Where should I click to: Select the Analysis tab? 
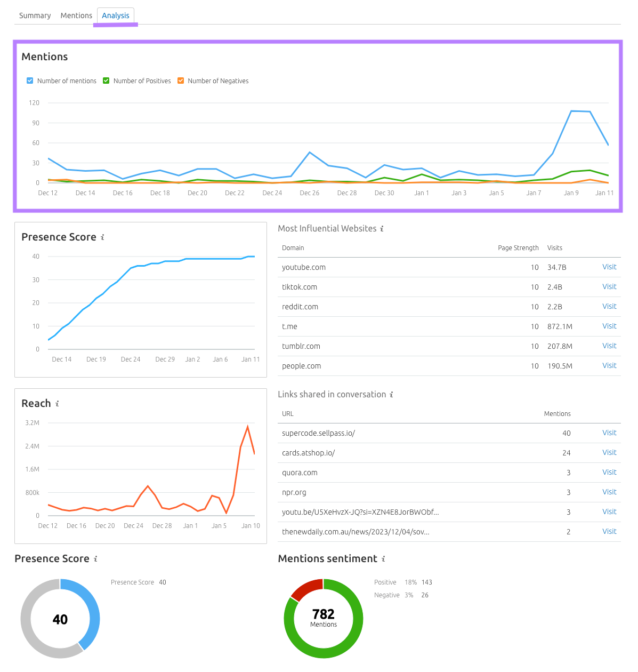coord(116,15)
